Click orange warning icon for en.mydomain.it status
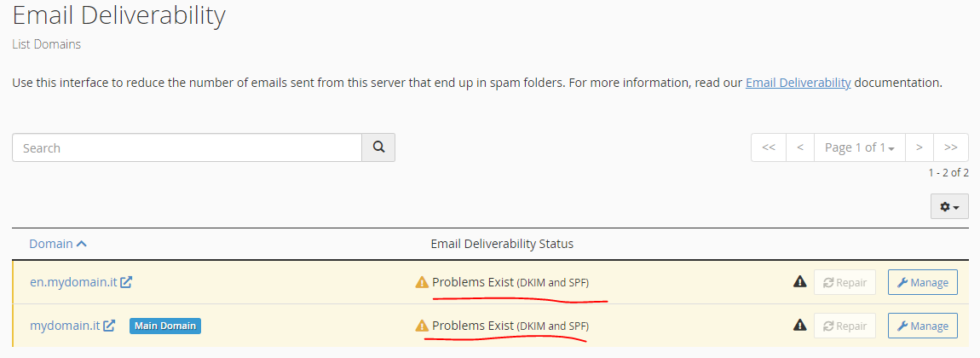 click(x=422, y=282)
